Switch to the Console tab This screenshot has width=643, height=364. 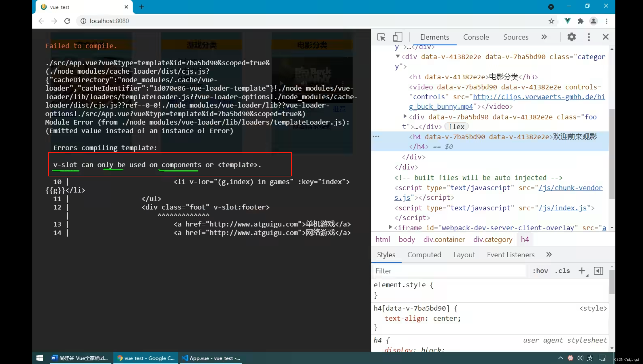click(x=476, y=37)
